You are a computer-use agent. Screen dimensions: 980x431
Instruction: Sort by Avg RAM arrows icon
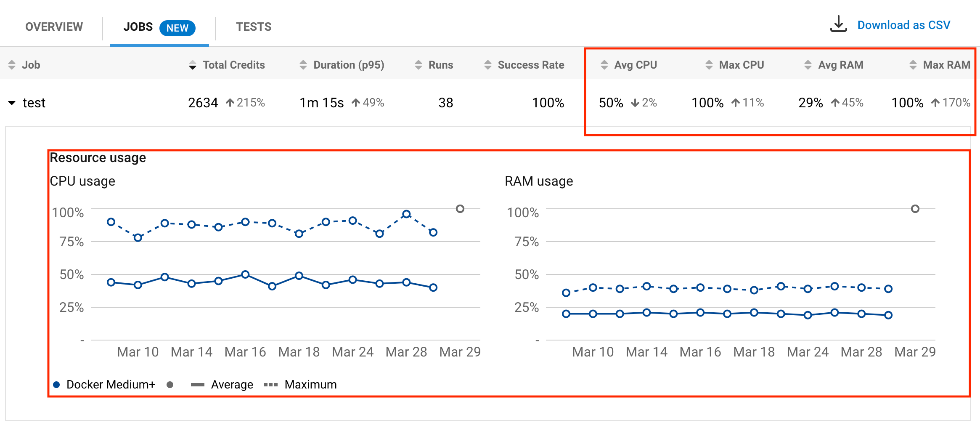808,65
